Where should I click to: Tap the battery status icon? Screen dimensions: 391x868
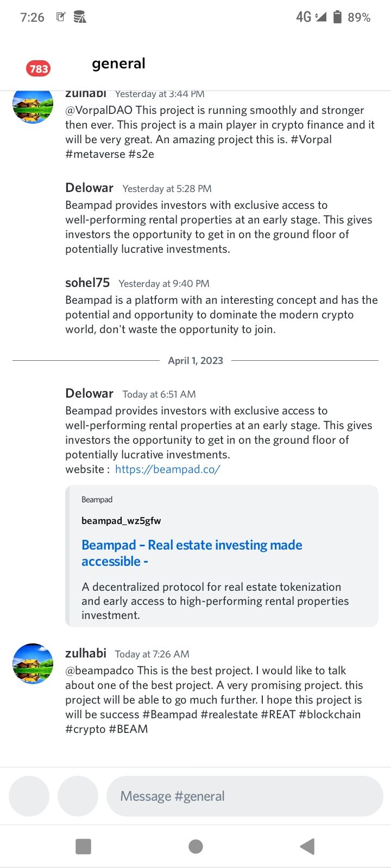pos(337,17)
